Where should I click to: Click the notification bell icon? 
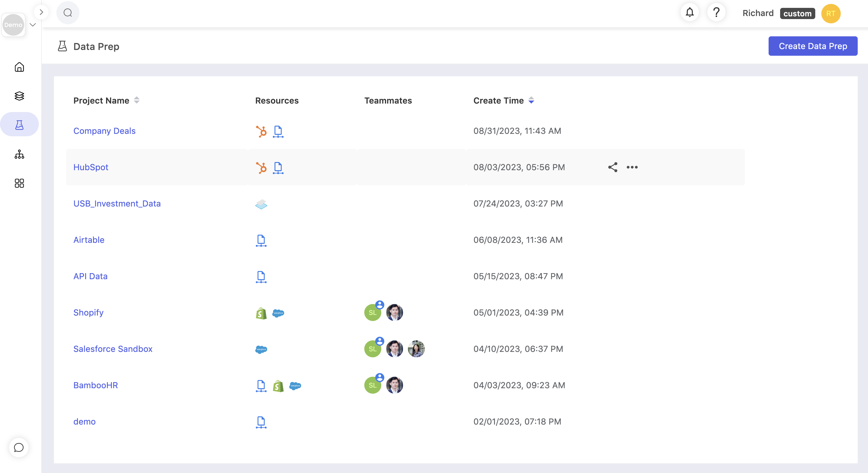pos(689,13)
